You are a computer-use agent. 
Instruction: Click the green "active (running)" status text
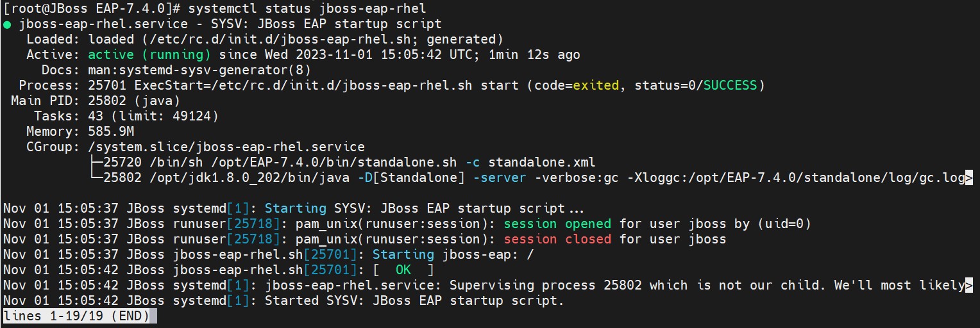[x=149, y=55]
